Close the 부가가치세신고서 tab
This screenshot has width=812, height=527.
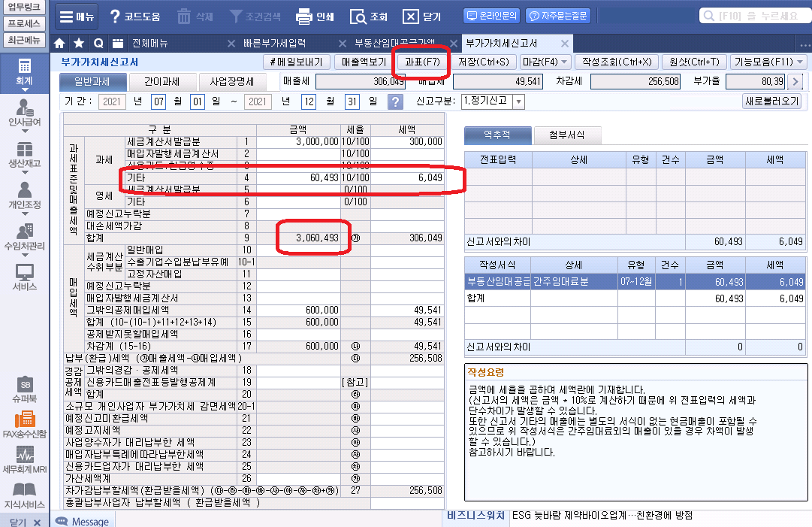(565, 44)
